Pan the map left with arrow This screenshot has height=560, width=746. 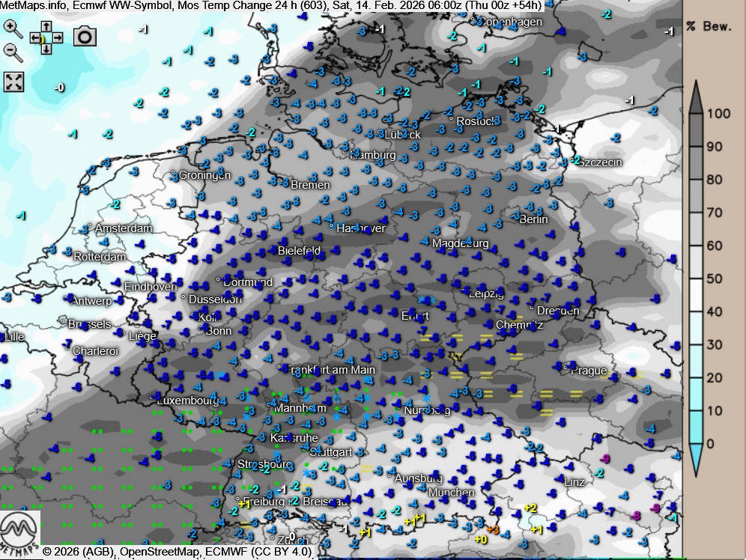coord(35,37)
